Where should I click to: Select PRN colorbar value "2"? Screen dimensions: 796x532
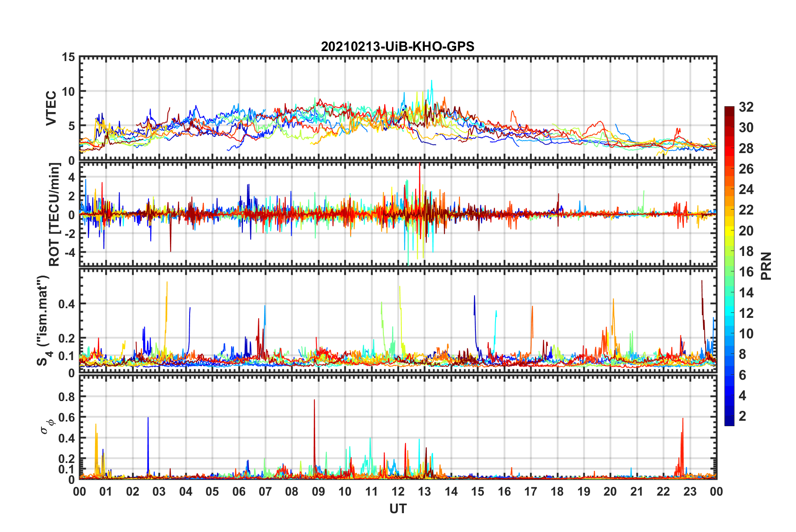tap(742, 416)
